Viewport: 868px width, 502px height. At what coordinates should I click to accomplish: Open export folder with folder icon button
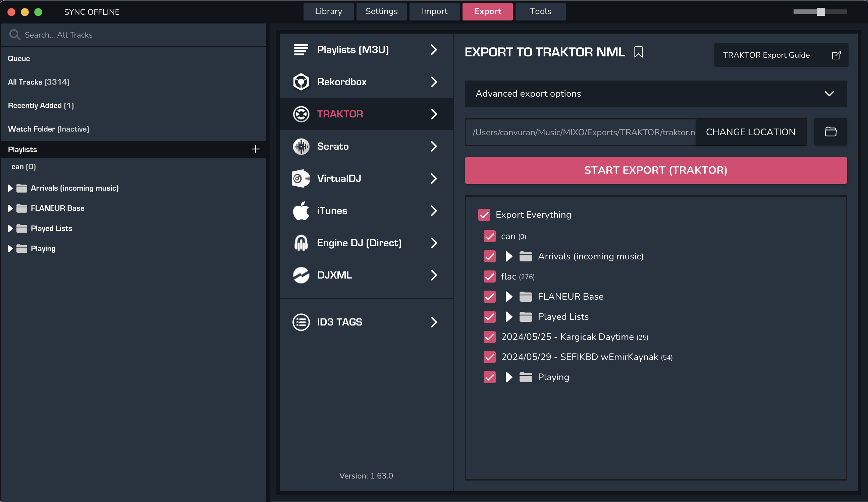click(x=830, y=132)
